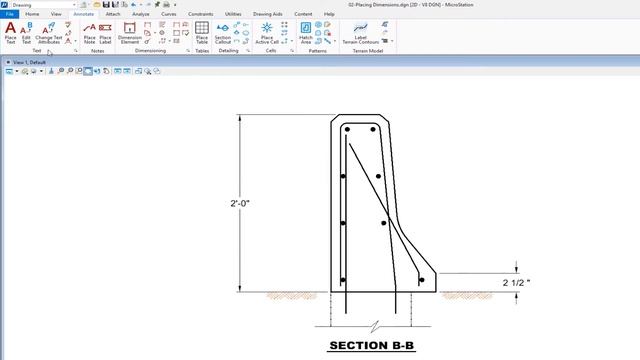
Task: Expand the View Attributes dropdown arrow
Action: pos(17,71)
